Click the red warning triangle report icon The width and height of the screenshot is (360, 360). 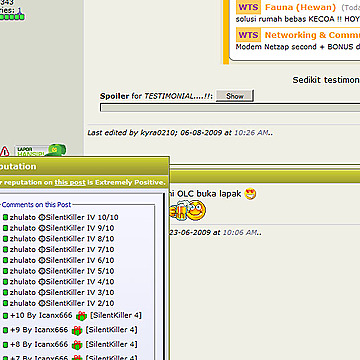click(5, 151)
